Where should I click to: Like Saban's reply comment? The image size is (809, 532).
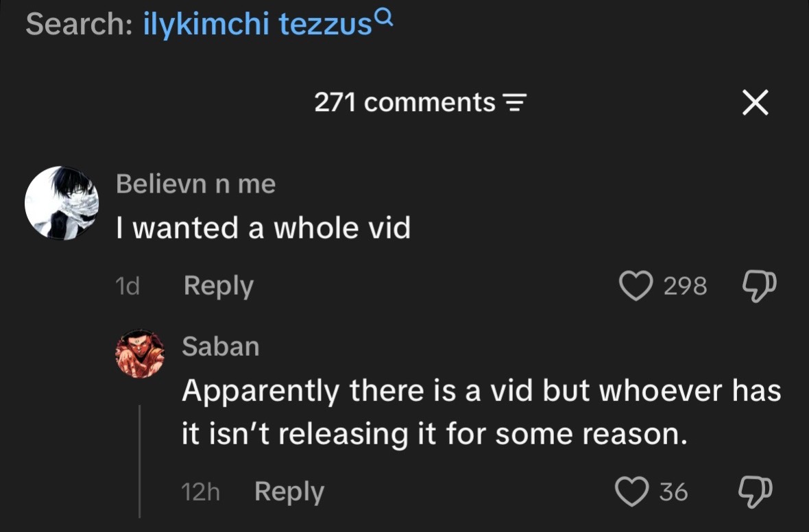point(632,492)
